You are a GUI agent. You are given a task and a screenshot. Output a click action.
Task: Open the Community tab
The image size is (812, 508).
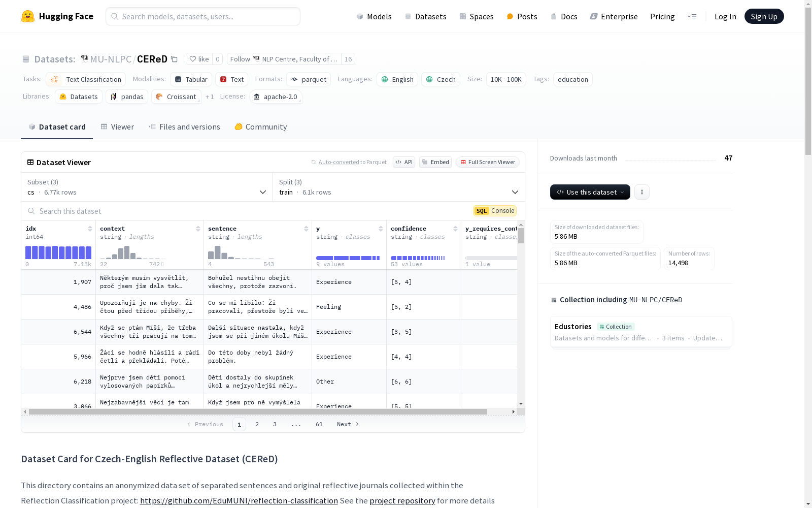point(261,127)
